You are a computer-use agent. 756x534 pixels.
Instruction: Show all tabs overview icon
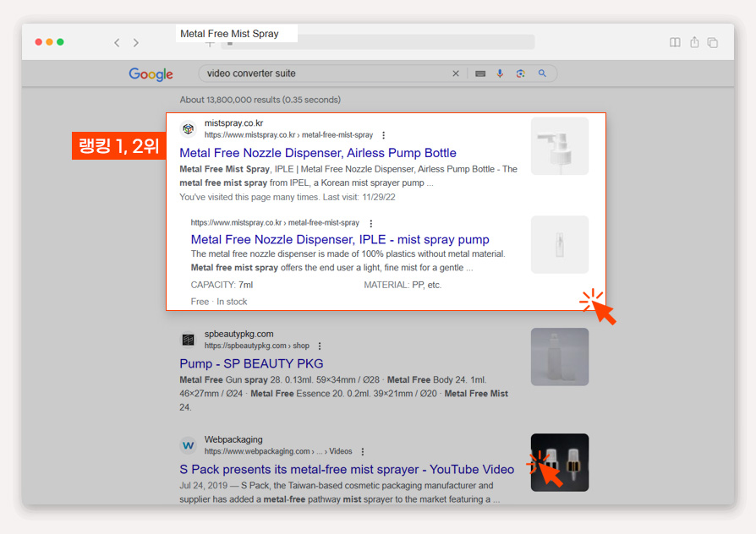[713, 43]
